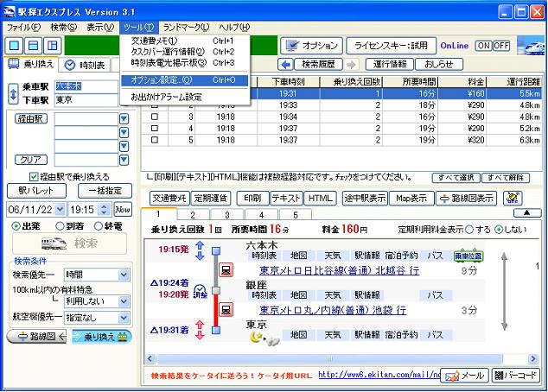Choose 交通費メモ menu entry
This screenshot has height=392, width=548.
coord(184,41)
